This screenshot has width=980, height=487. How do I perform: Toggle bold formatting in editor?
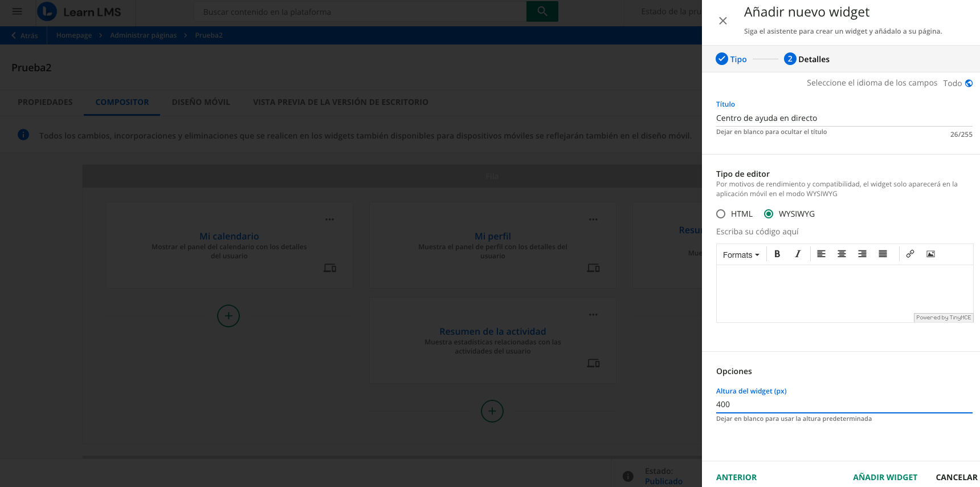click(777, 254)
